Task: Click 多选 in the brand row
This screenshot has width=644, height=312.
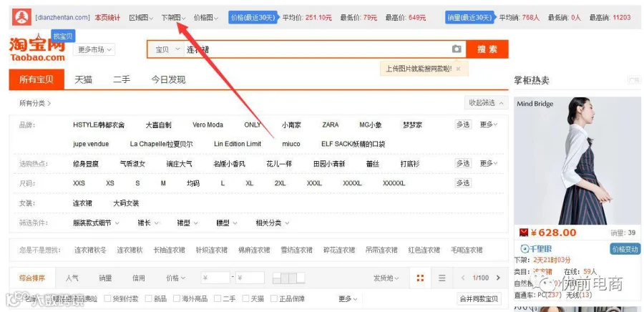Action: pos(463,125)
